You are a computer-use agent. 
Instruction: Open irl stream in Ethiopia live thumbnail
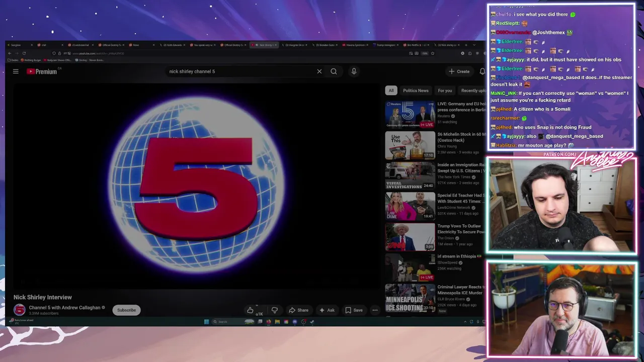click(x=410, y=267)
